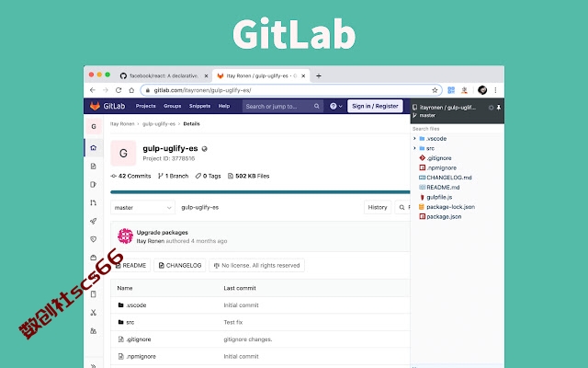The height and width of the screenshot is (368, 588).
Task: Open the Help navbar link
Action: point(224,106)
